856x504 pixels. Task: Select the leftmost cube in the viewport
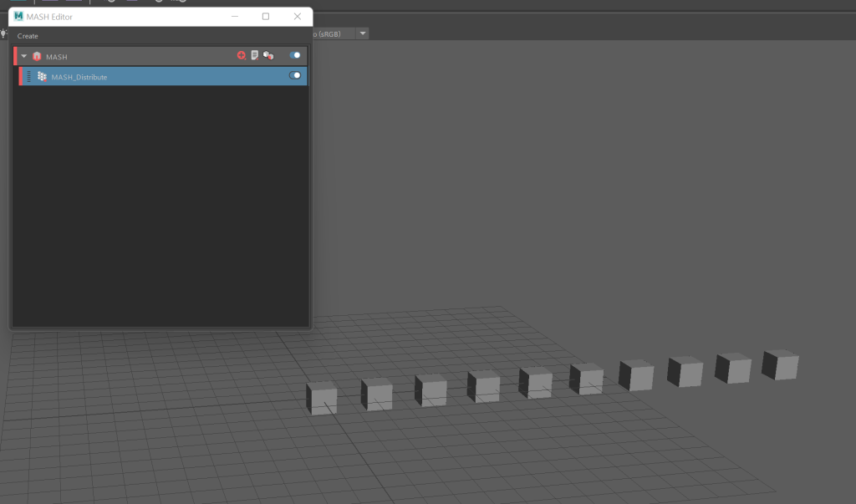322,398
